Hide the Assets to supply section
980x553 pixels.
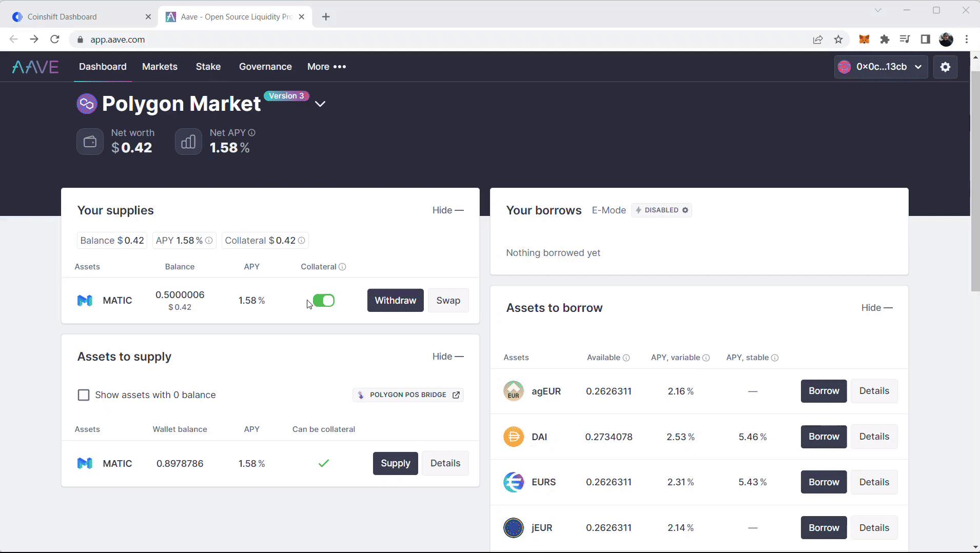tap(448, 357)
